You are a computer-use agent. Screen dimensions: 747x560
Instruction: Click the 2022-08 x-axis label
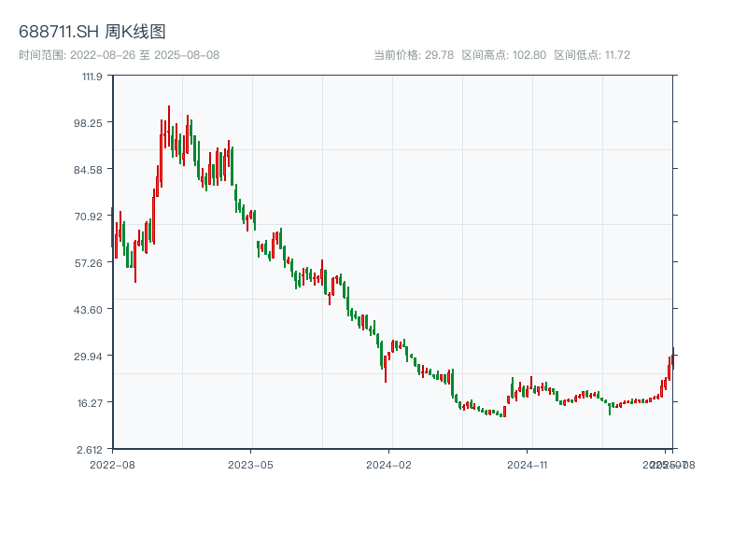click(x=113, y=463)
